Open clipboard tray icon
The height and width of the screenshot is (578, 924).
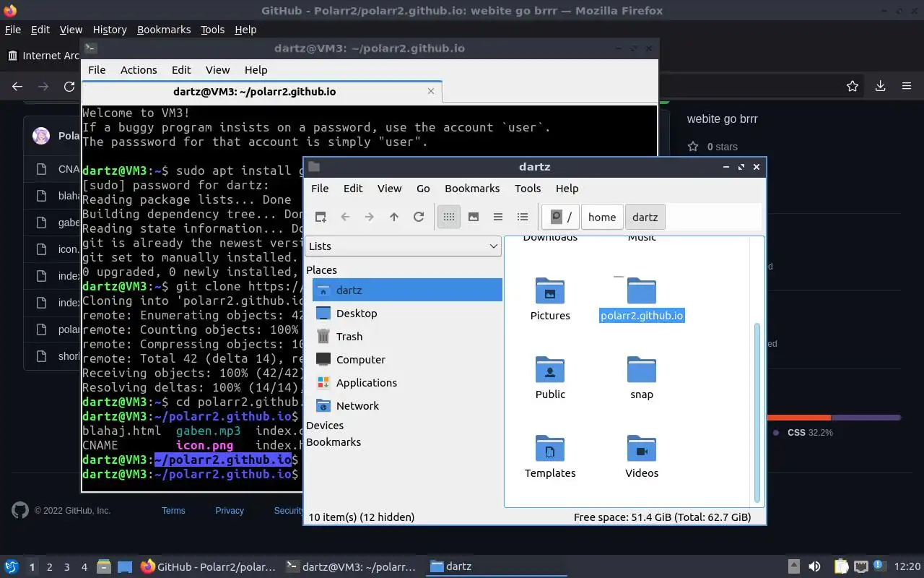(x=841, y=567)
